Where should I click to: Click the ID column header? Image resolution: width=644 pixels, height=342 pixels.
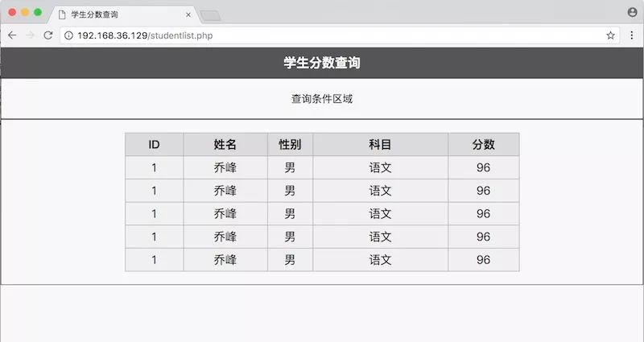[x=154, y=145]
